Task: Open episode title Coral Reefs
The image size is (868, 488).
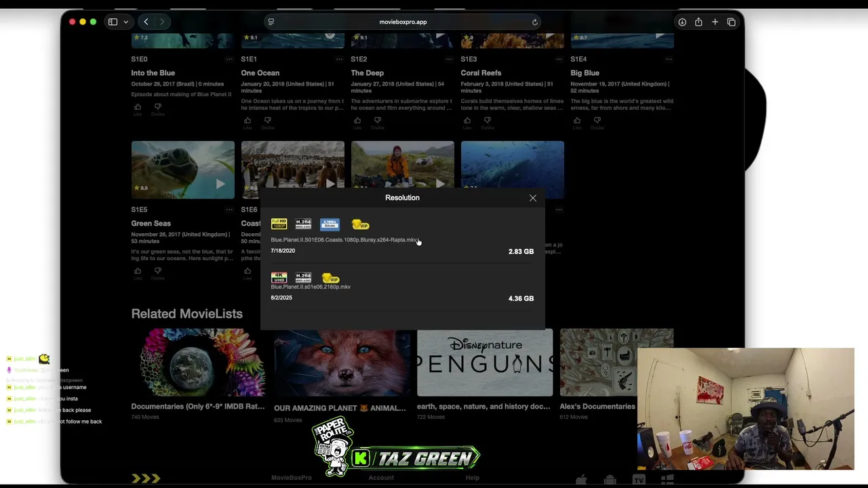Action: coord(481,73)
